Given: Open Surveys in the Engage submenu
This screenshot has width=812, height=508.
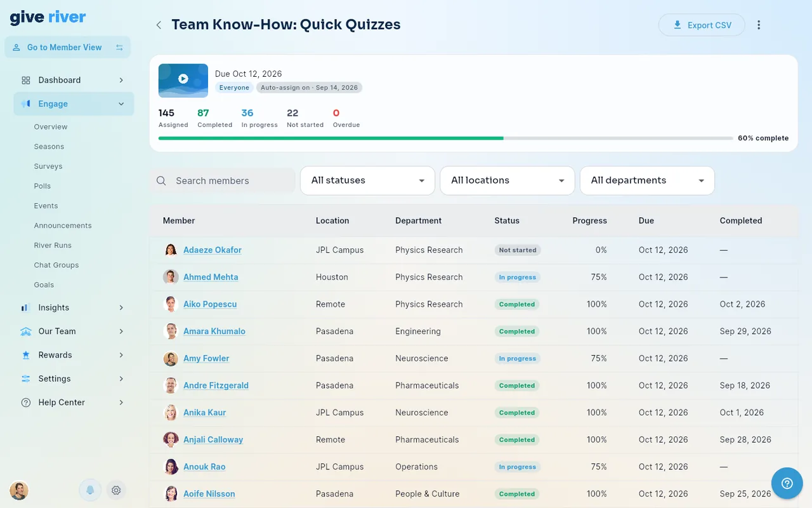Looking at the screenshot, I should (48, 166).
